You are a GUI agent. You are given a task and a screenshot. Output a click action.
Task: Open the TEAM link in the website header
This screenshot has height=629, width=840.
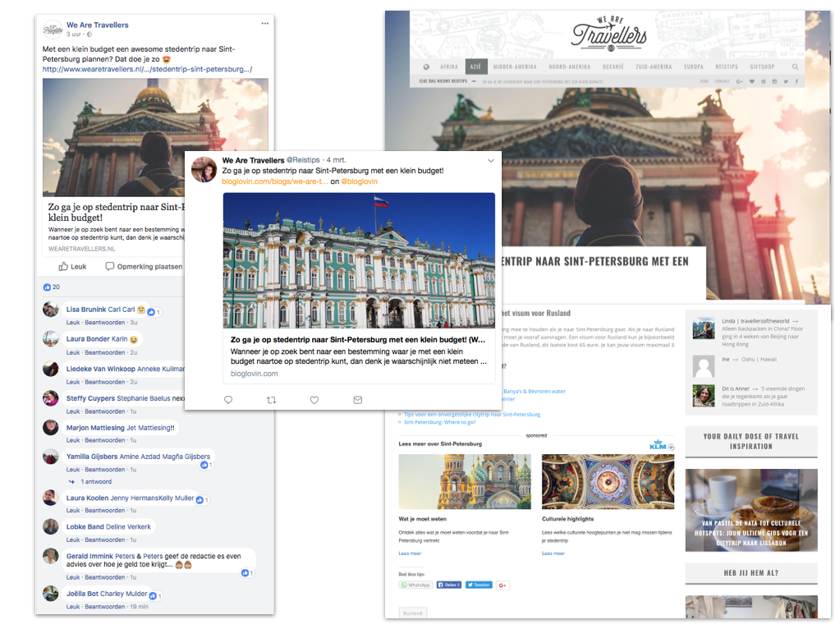(x=704, y=81)
